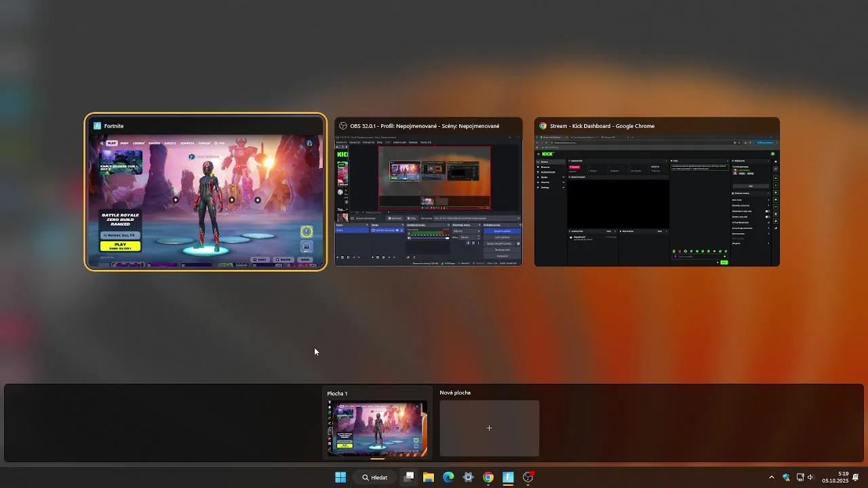Switch to Google Chrome taskbar icon
This screenshot has height=488, width=868.
click(488, 477)
